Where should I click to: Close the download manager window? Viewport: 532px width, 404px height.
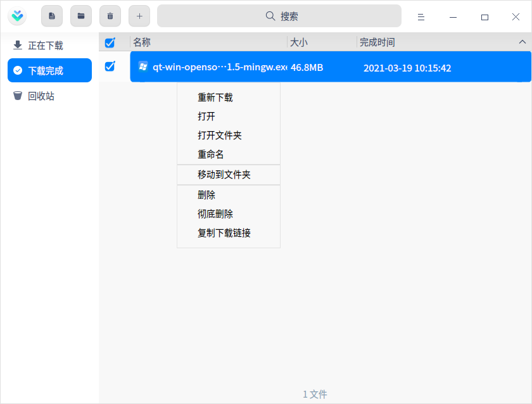516,17
